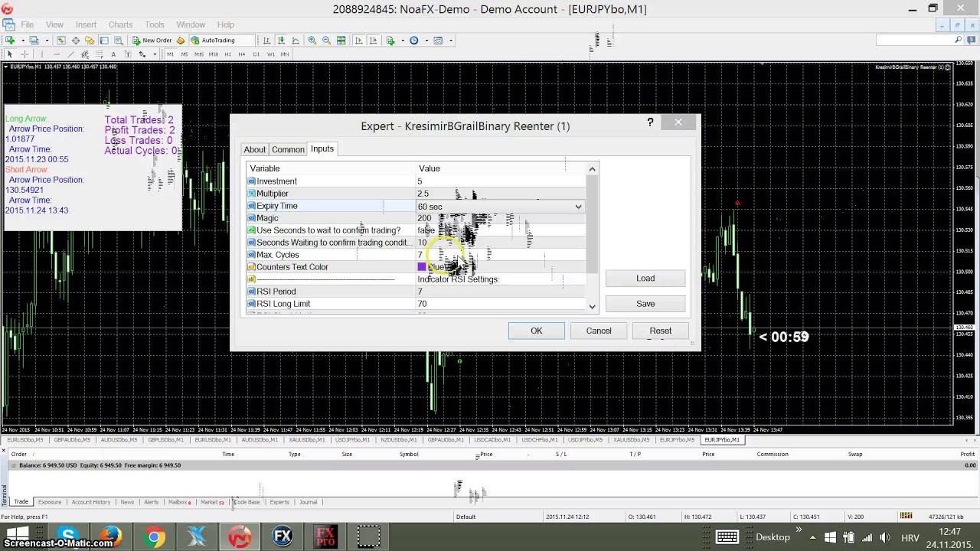Open the Tools menu
Screen dimensions: 980x551
pos(155,24)
